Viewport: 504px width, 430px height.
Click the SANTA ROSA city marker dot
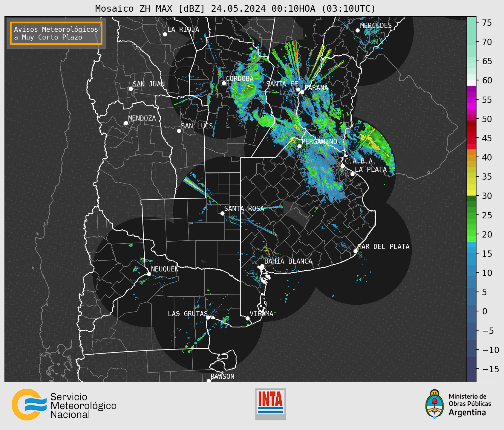[x=222, y=213]
